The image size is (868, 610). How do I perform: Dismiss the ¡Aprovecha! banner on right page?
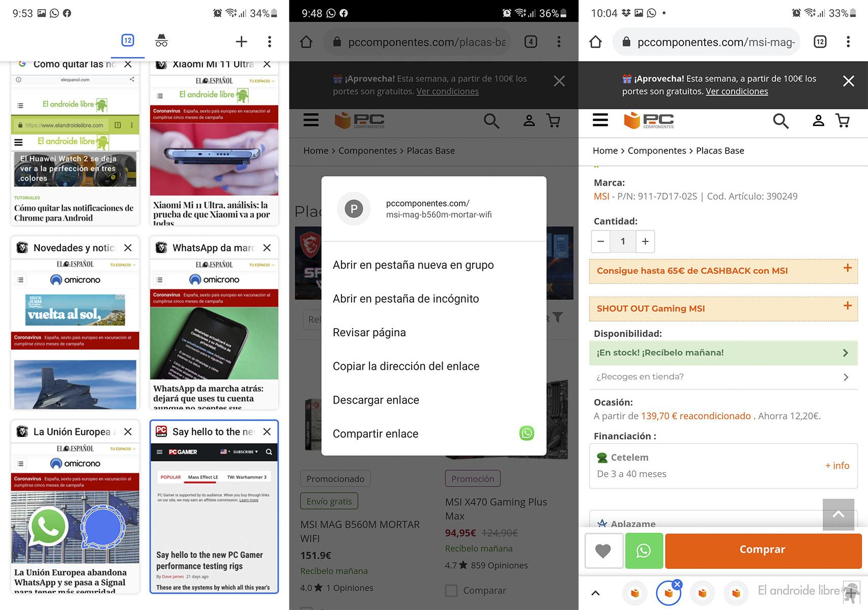pos(849,81)
